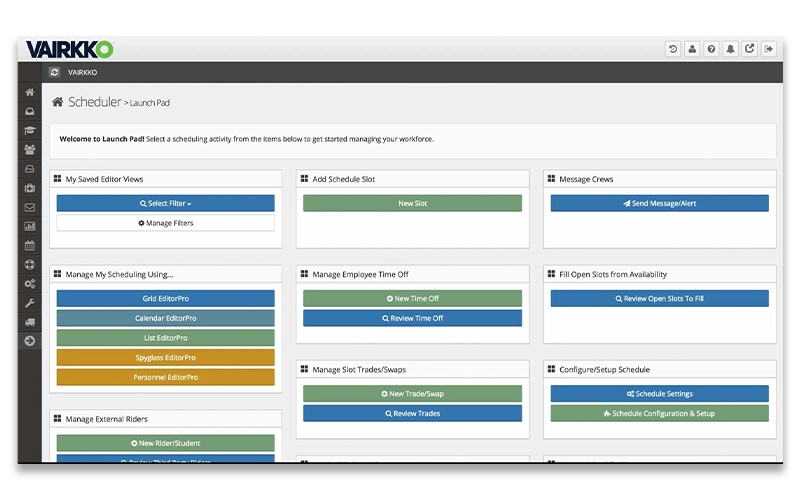Open the Select Filter dropdown
The height and width of the screenshot is (500, 800).
165,203
